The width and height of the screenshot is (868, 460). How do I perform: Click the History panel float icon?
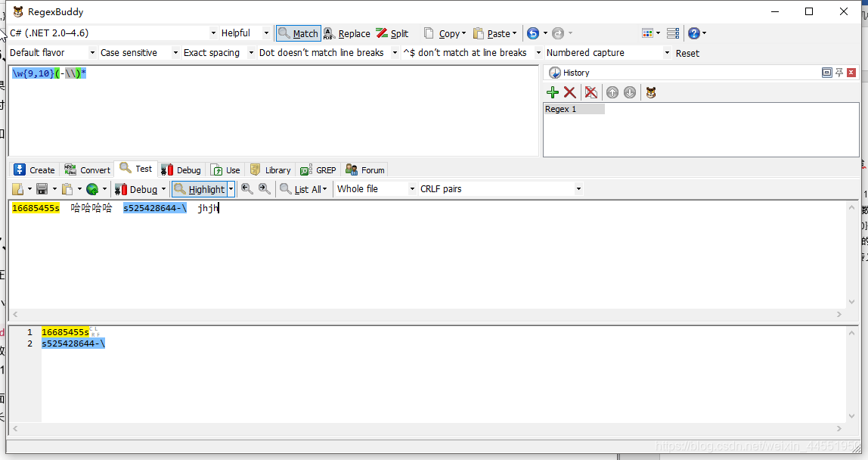[827, 73]
